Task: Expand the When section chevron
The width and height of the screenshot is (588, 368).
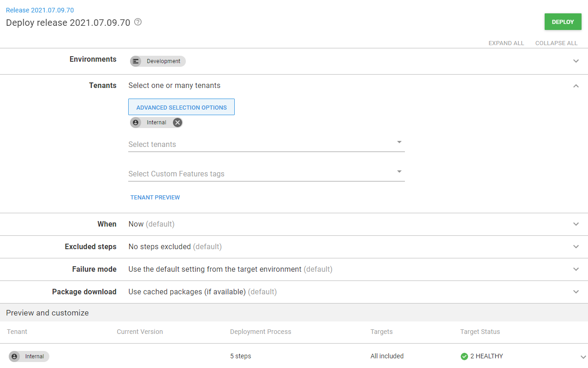Action: coord(576,224)
